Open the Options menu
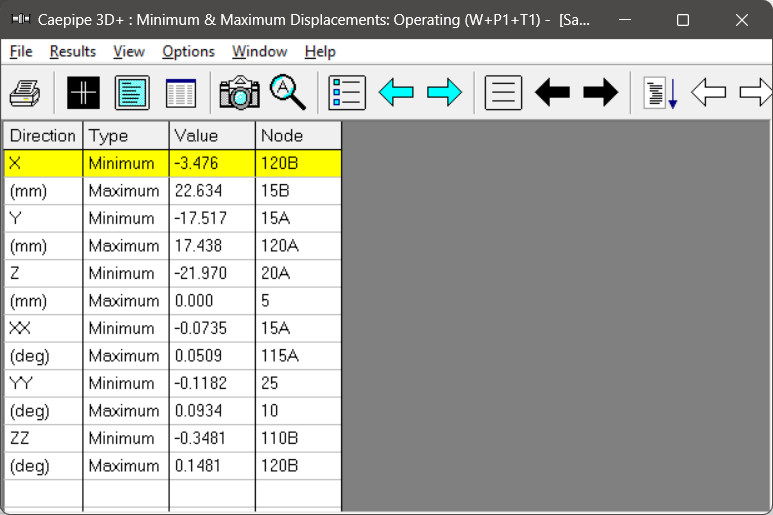This screenshot has height=515, width=773. click(x=188, y=51)
